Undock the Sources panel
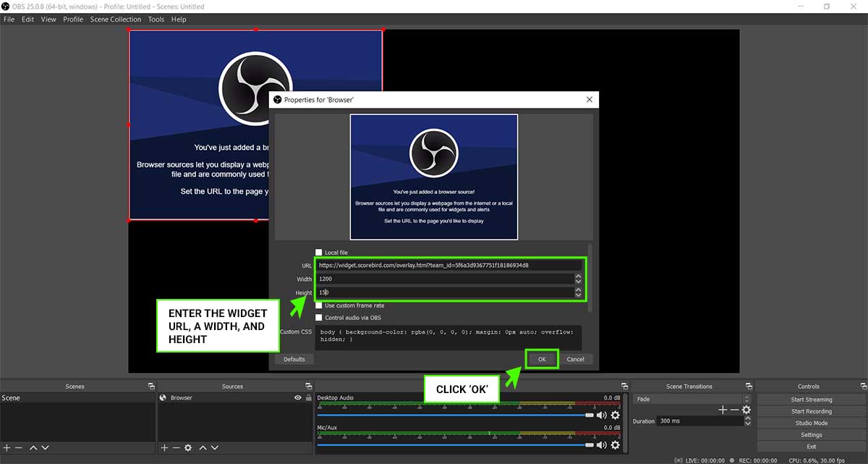Image resolution: width=868 pixels, height=464 pixels. [x=309, y=387]
